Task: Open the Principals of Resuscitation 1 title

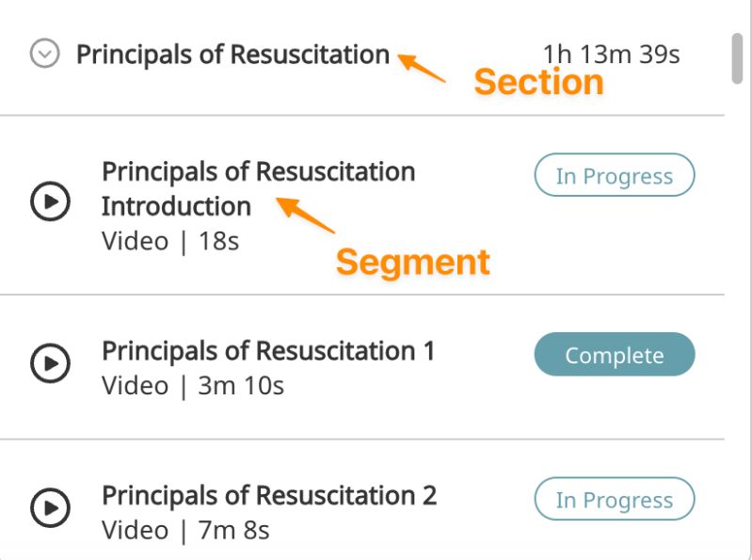Action: [x=268, y=351]
